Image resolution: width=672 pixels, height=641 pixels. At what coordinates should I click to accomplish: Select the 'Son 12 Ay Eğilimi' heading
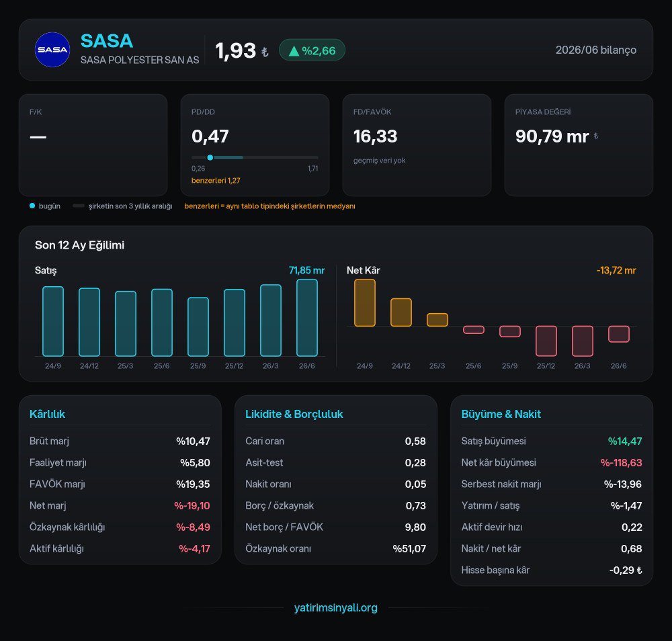[80, 245]
